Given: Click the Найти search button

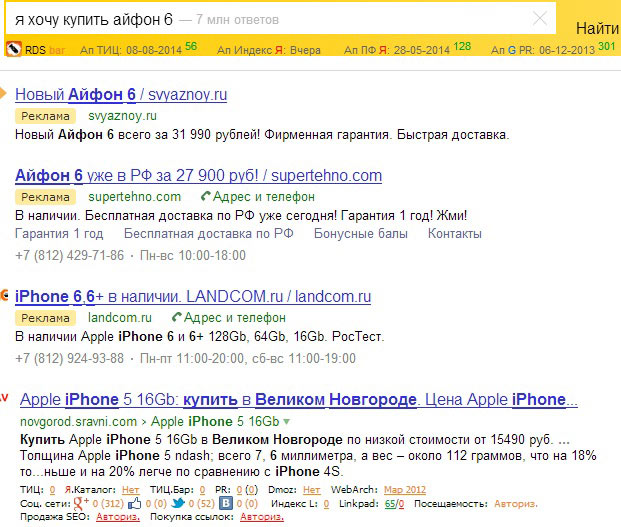Looking at the screenshot, I should 597,28.
